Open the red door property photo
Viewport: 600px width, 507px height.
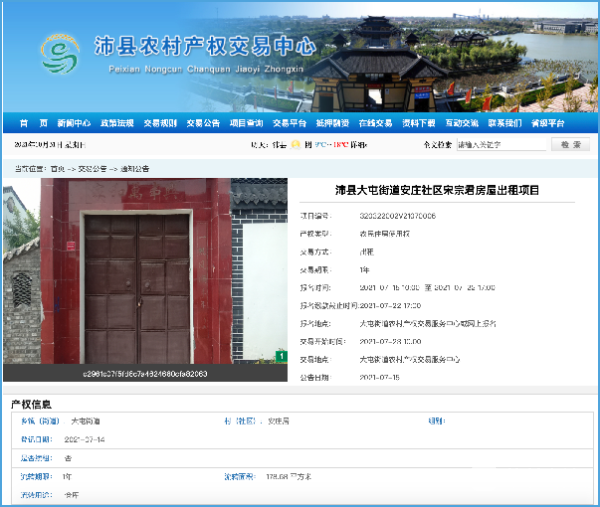(x=145, y=271)
